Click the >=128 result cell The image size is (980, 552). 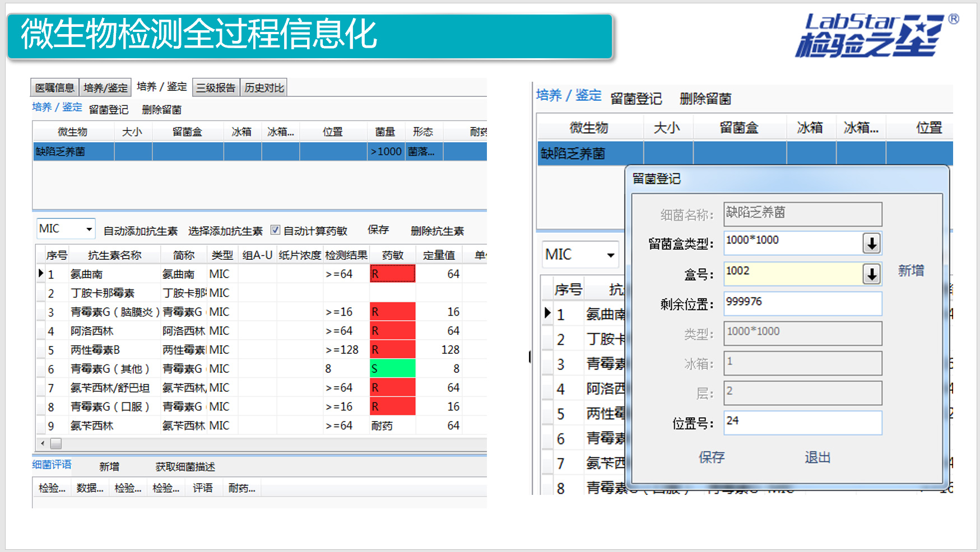point(346,350)
